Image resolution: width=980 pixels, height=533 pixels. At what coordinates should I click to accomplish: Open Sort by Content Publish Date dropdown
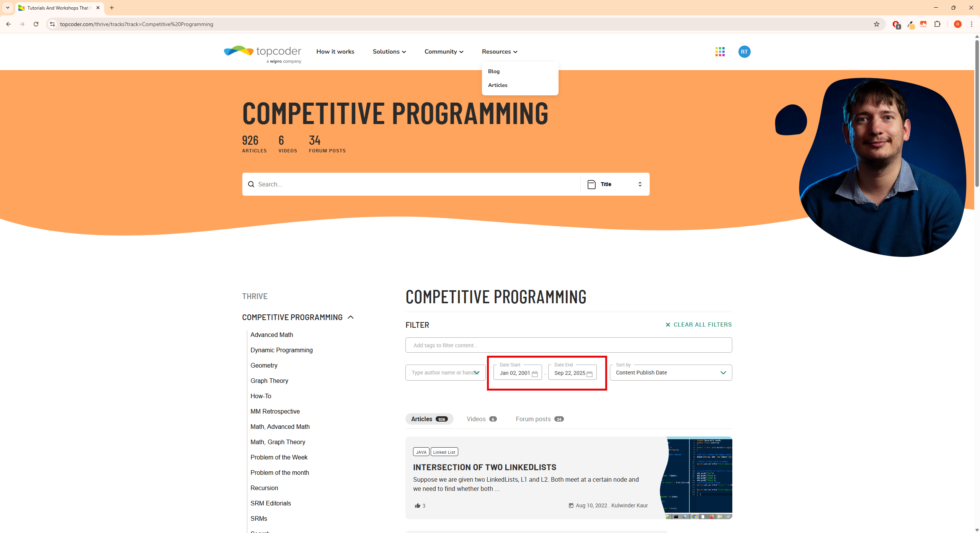(x=671, y=373)
